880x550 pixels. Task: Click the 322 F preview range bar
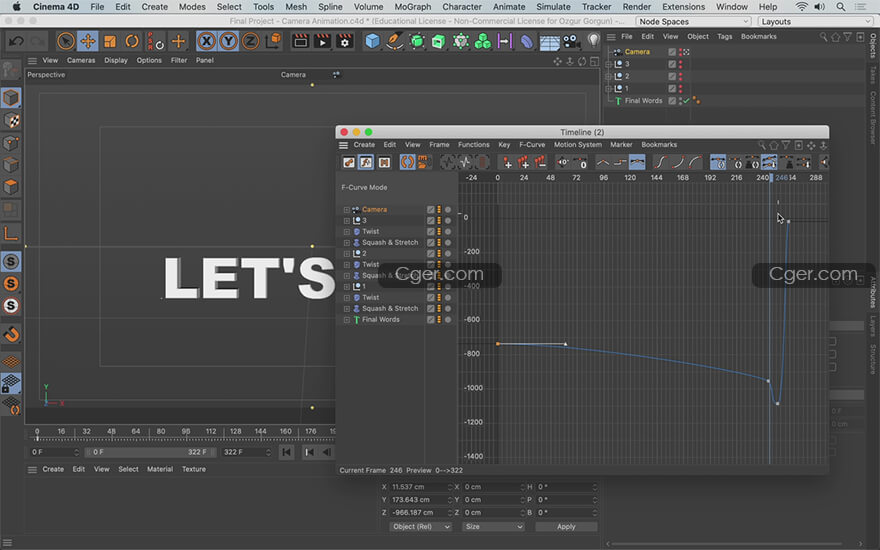pos(150,452)
